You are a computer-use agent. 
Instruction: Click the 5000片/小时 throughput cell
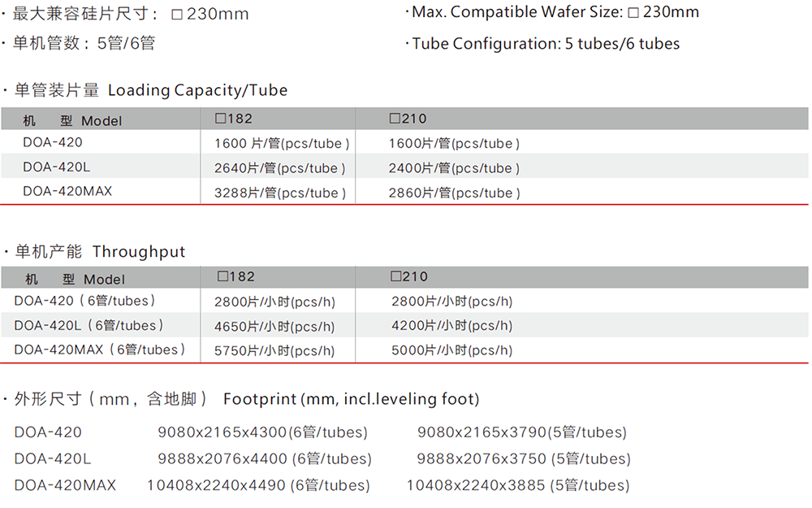pyautogui.click(x=451, y=350)
